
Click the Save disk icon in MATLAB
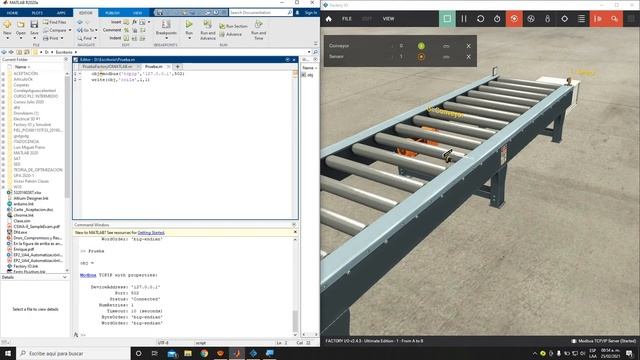point(34,25)
